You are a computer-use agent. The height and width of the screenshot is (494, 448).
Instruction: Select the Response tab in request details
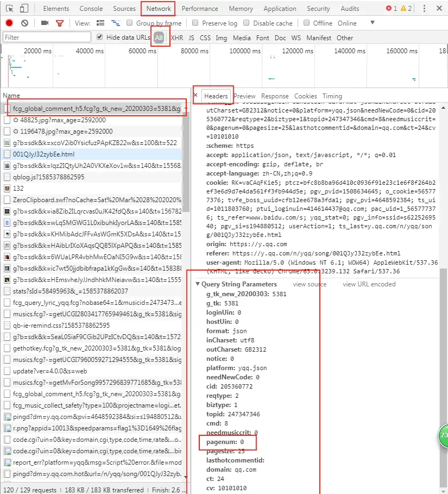pos(275,96)
